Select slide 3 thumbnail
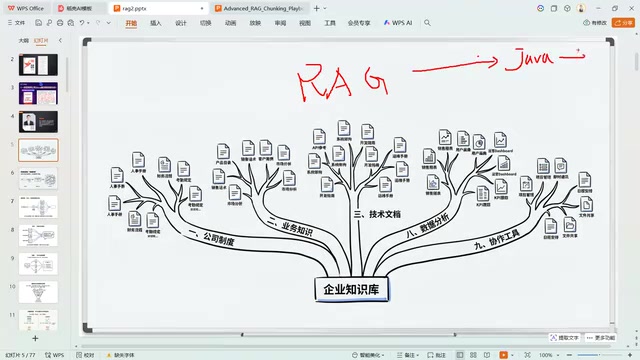Viewport: 640px width, 360px height. pyautogui.click(x=38, y=93)
